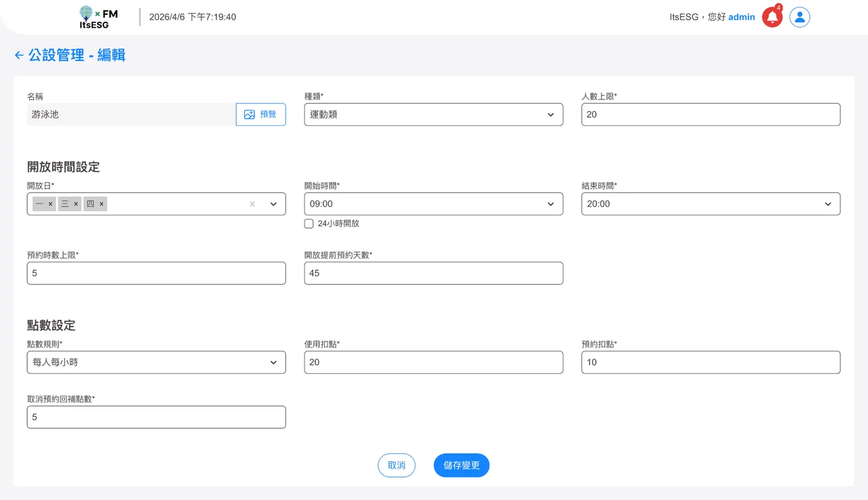Screen dimensions: 868x500
Task: Expand the 開放日 dropdown arrow
Action: [x=273, y=204]
